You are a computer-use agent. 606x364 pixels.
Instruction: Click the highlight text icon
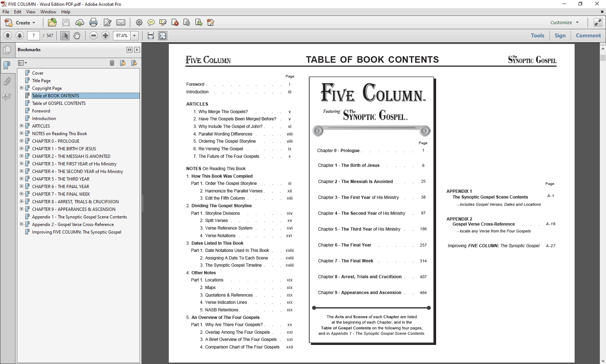pyautogui.click(x=163, y=23)
